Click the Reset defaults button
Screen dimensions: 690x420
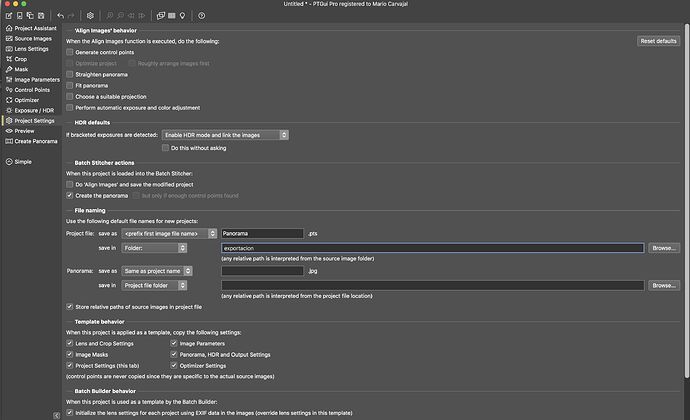point(658,41)
